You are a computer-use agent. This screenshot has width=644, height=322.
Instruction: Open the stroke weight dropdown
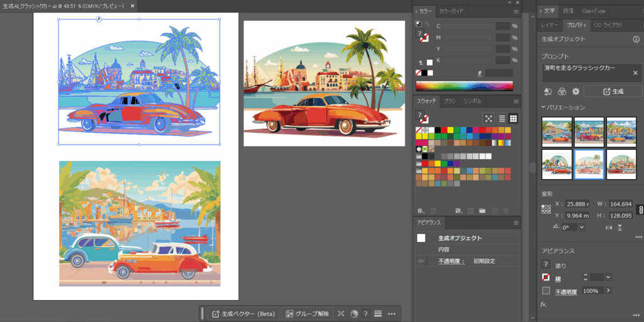(608, 277)
